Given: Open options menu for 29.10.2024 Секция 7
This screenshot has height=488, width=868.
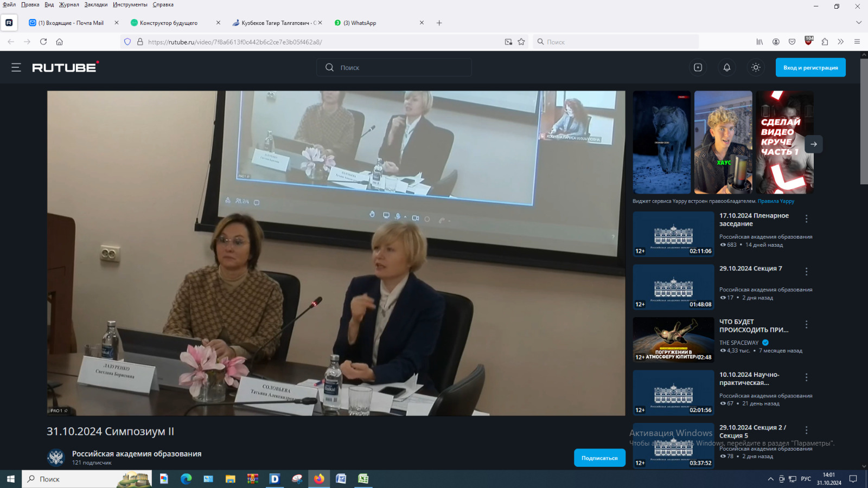Looking at the screenshot, I should click(806, 272).
